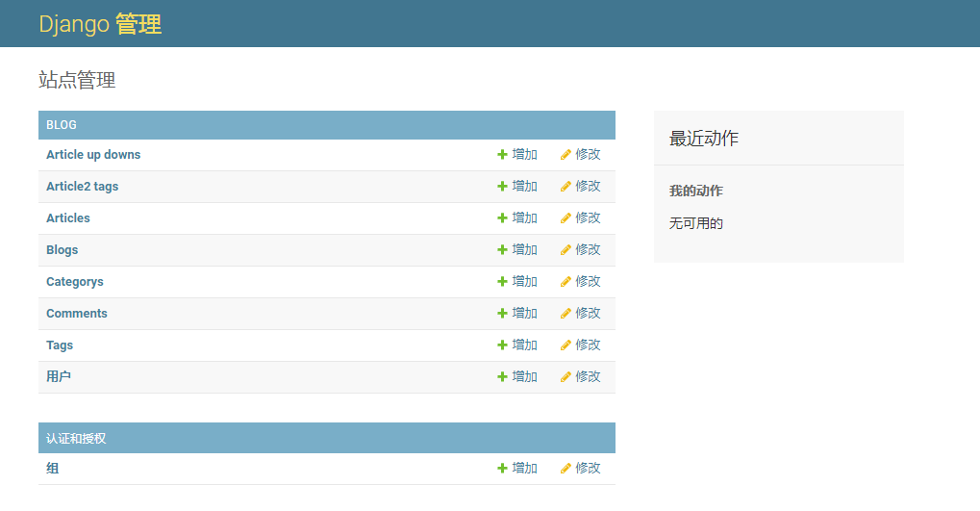Viewport: 980px width, 511px height.
Task: Open the 组 model link
Action: pos(53,468)
